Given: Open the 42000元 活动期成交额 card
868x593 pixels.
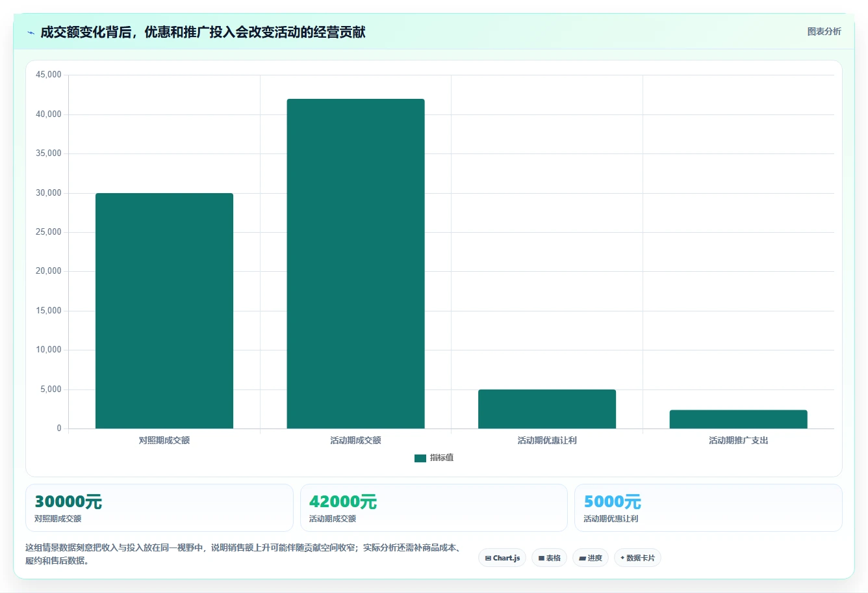Looking at the screenshot, I should [434, 508].
